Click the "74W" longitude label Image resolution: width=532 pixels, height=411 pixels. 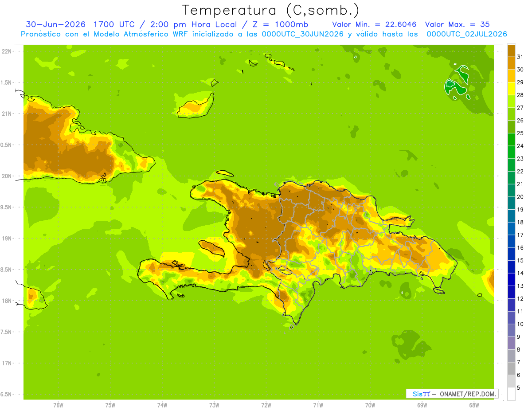(162, 405)
